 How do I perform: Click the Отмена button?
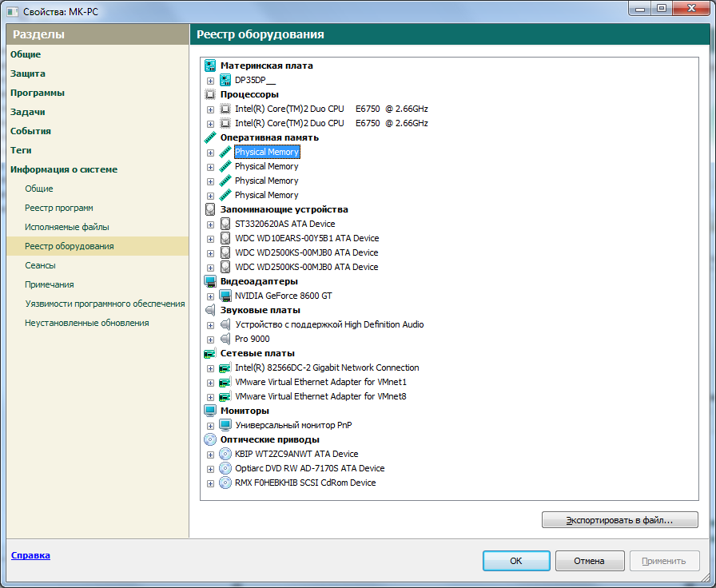pos(590,561)
